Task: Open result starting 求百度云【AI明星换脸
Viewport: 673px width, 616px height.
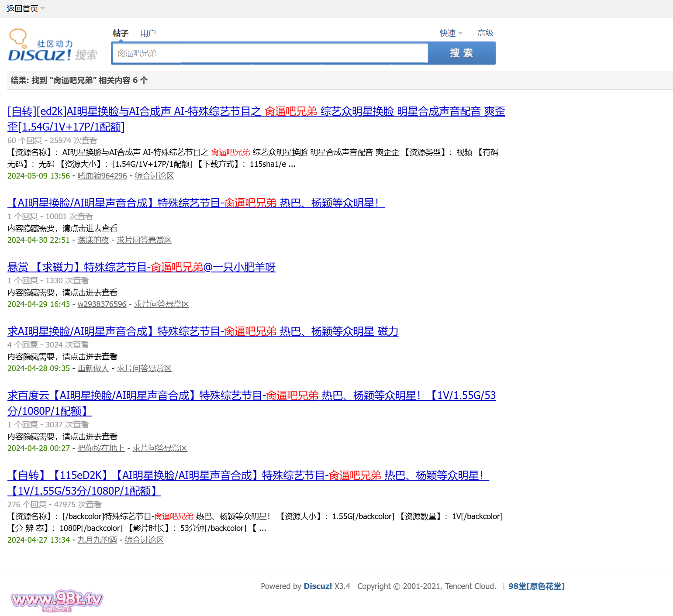Action: point(252,403)
